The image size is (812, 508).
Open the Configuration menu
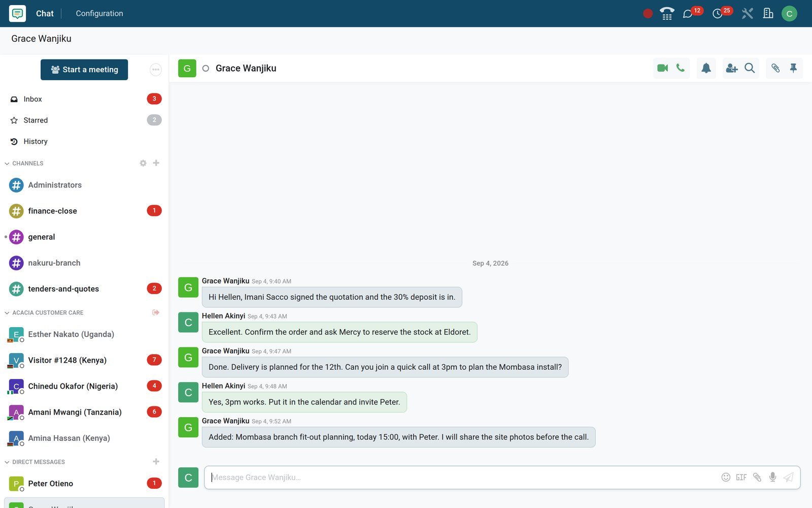(x=99, y=14)
